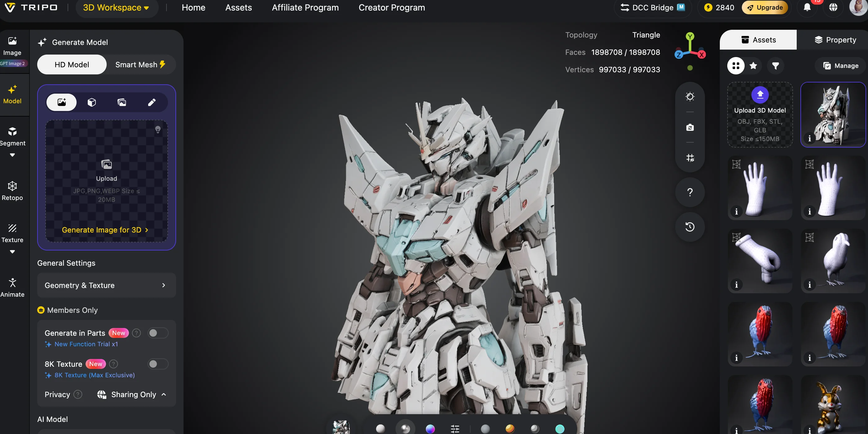Expand Geometry & Texture settings
The image size is (868, 434).
(106, 286)
